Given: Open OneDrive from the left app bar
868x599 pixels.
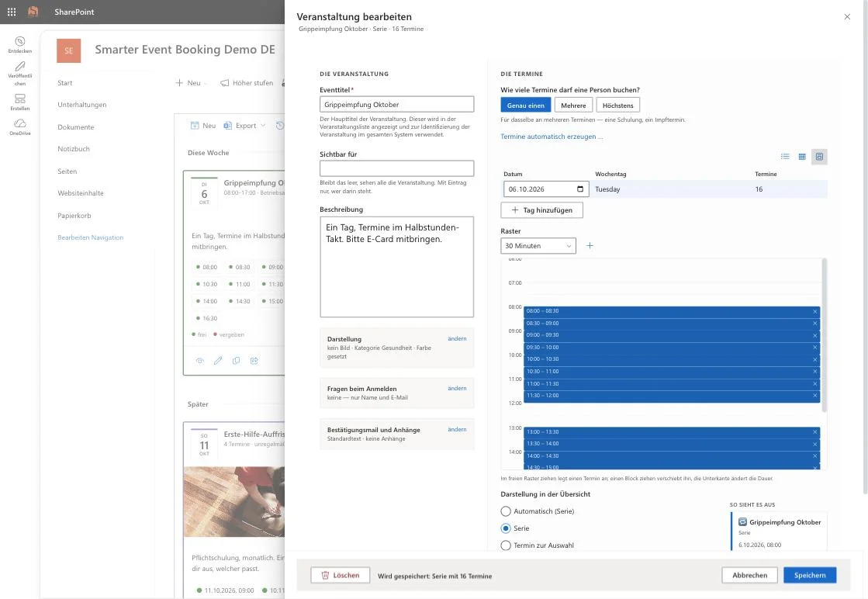Looking at the screenshot, I should (x=20, y=126).
